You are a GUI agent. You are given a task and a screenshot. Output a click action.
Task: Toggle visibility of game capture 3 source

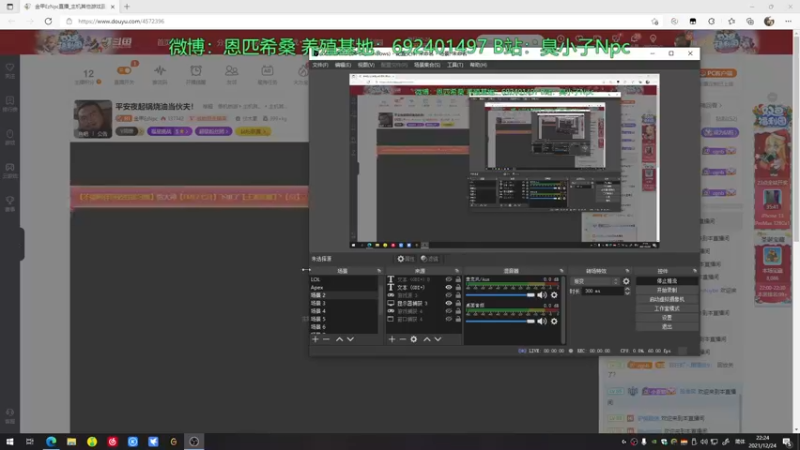click(448, 295)
